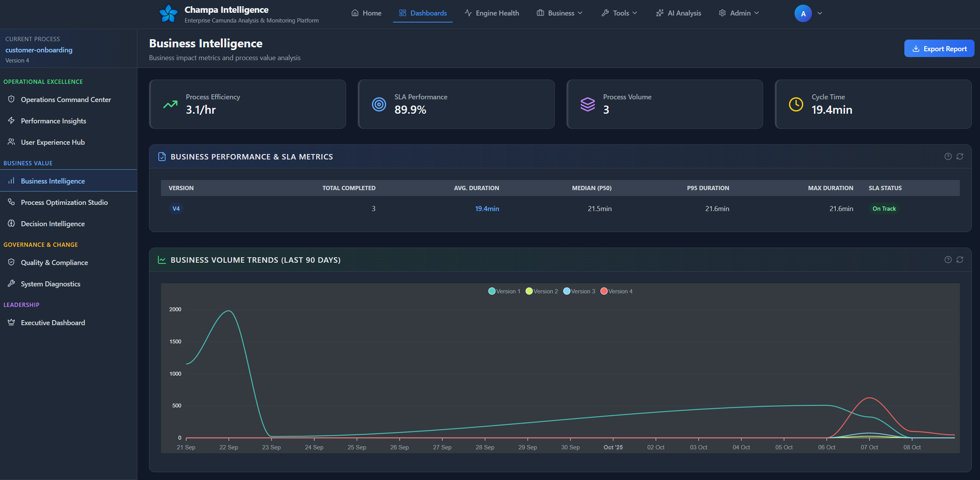Refresh the Business Performance & SLA Metrics panel
980x480 pixels.
[960, 156]
